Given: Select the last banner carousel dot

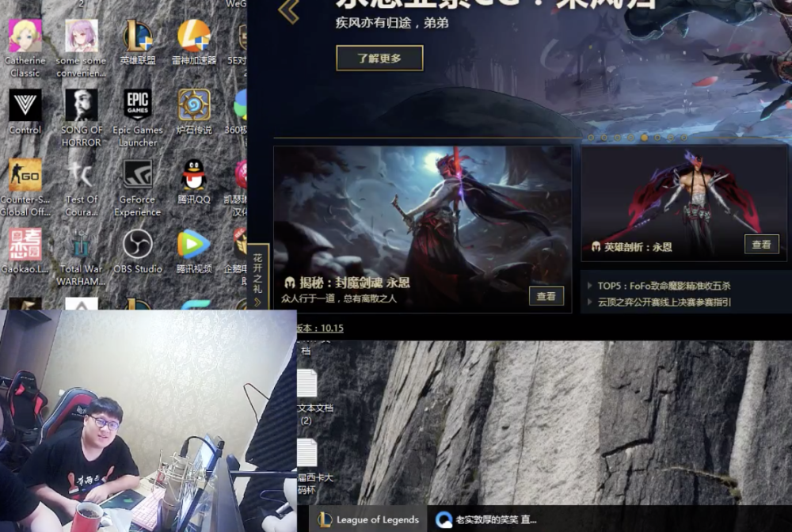Looking at the screenshot, I should 684,137.
